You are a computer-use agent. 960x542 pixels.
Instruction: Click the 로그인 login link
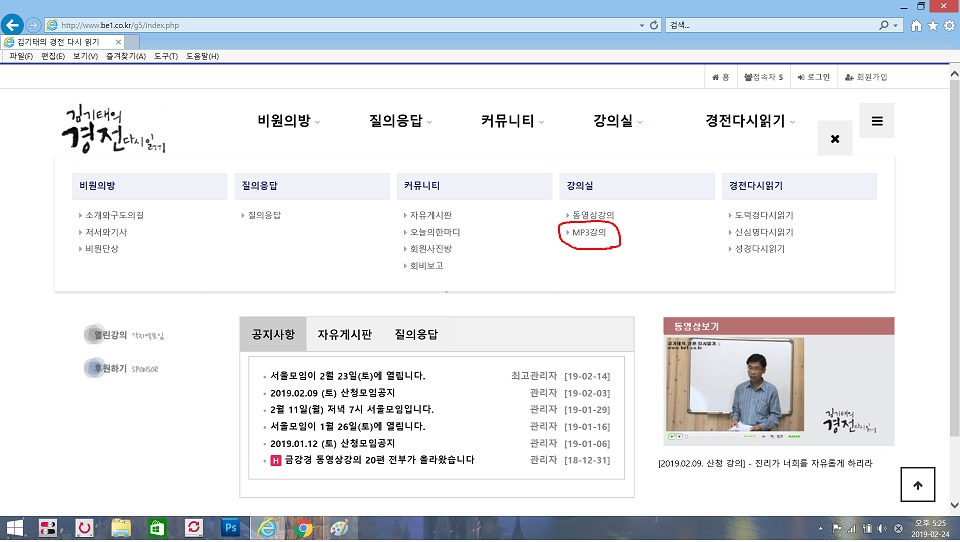click(814, 77)
